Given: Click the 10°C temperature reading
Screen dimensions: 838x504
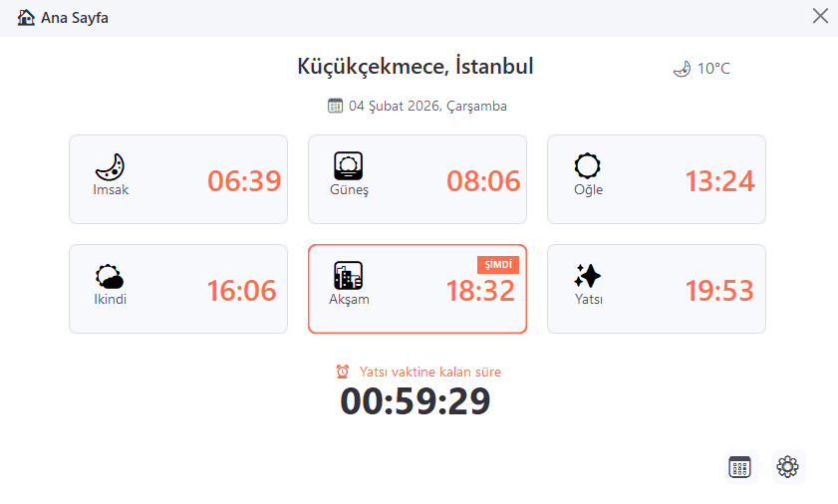Looking at the screenshot, I should tap(713, 69).
